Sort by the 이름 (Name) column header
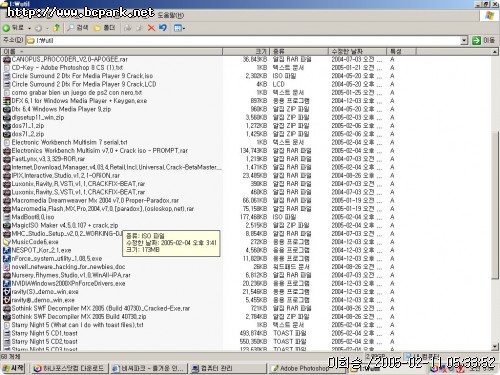Viewport: 500px width, 375px height. 111,51
